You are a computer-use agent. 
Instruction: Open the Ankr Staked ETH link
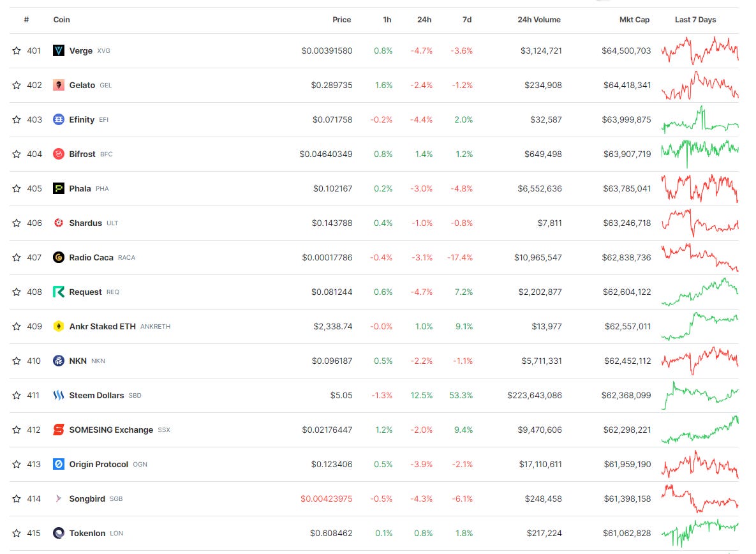tap(102, 326)
